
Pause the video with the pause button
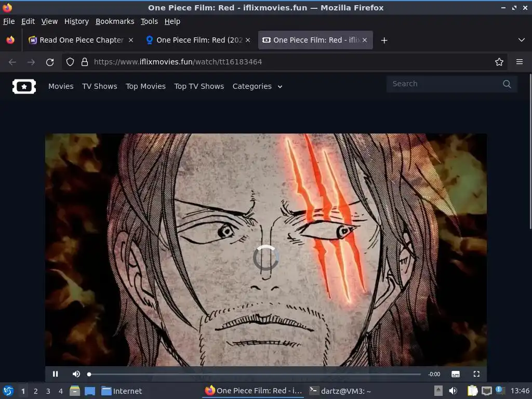(55, 374)
